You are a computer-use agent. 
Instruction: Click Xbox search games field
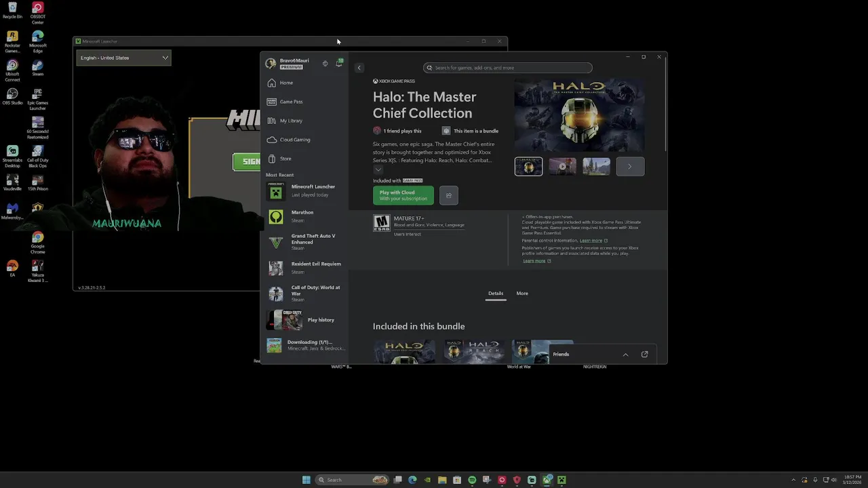click(508, 68)
